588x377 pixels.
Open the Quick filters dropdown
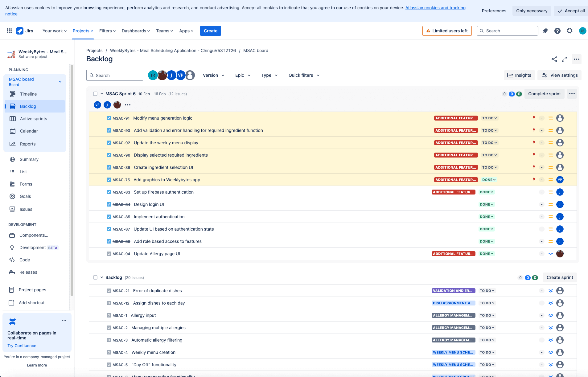304,75
